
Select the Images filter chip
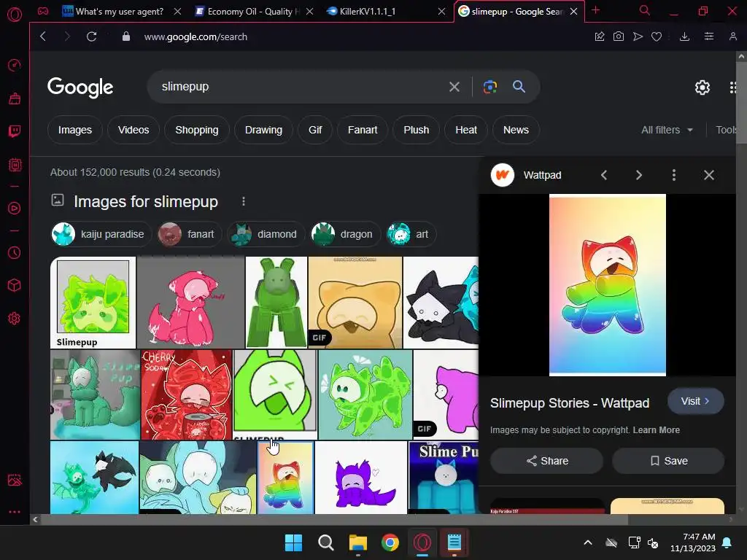[75, 130]
